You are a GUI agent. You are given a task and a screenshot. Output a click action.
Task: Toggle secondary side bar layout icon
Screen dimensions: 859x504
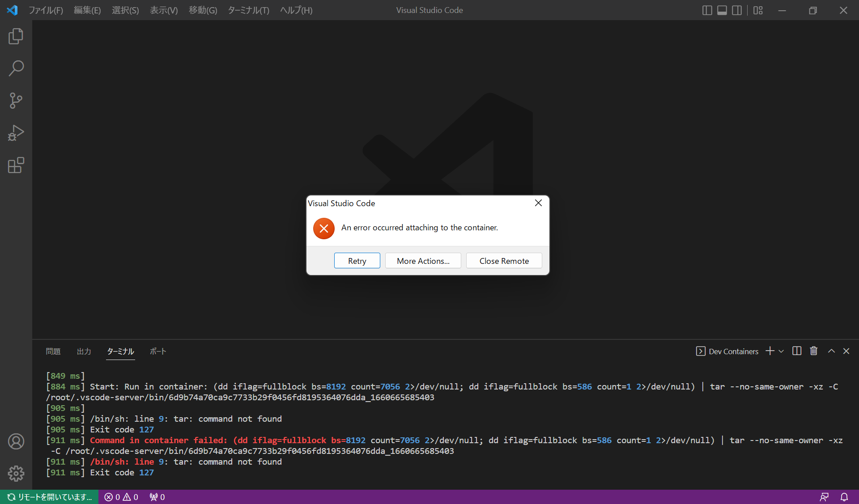point(737,10)
